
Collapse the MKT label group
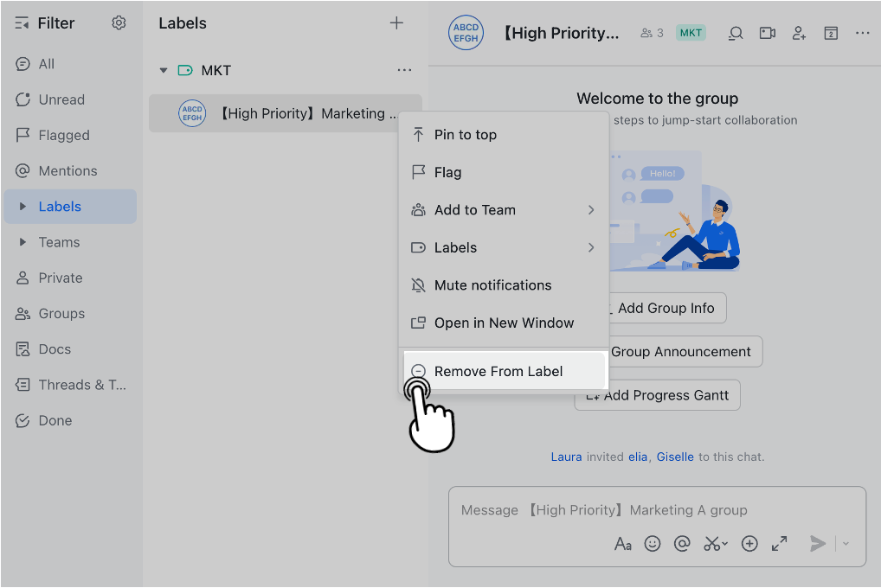pyautogui.click(x=163, y=70)
